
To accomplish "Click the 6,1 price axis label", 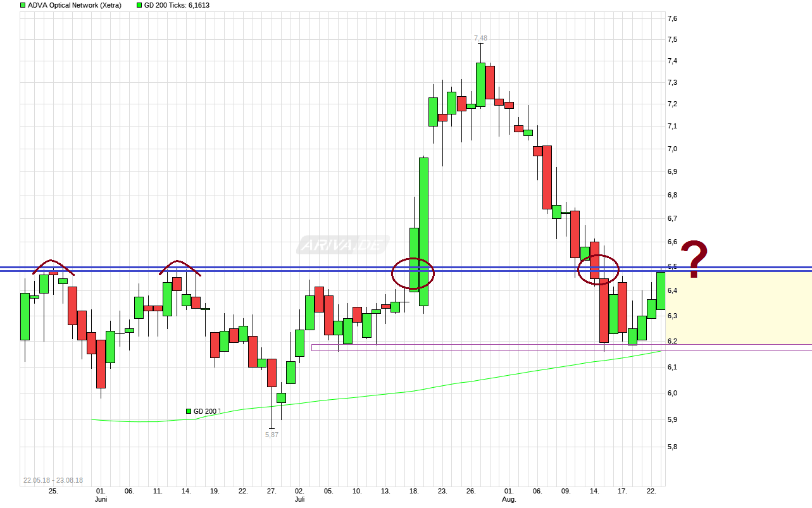I will [x=672, y=367].
